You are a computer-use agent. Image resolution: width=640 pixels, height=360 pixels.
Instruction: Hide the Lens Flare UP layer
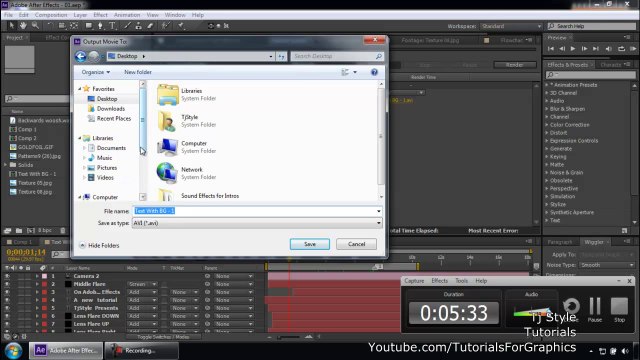click(x=7, y=324)
